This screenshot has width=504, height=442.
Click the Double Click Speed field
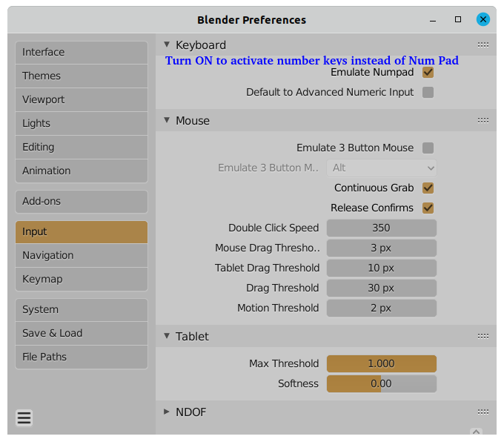pyautogui.click(x=382, y=228)
